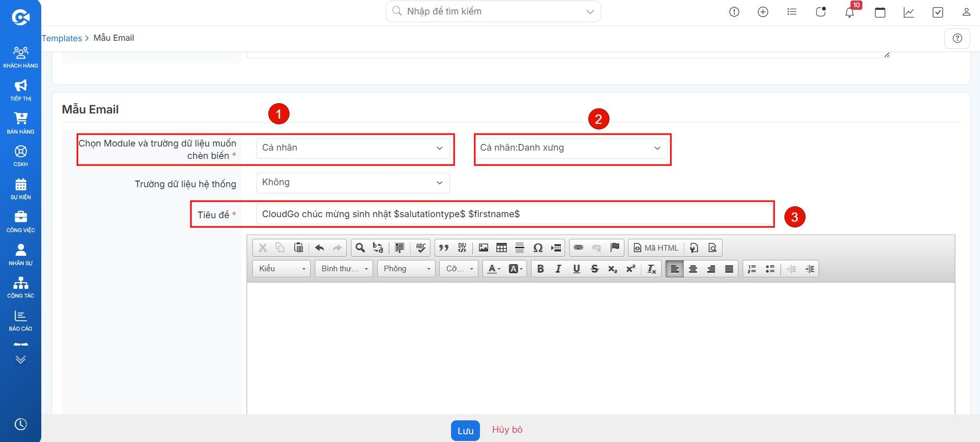Toggle bold formatting

click(540, 269)
